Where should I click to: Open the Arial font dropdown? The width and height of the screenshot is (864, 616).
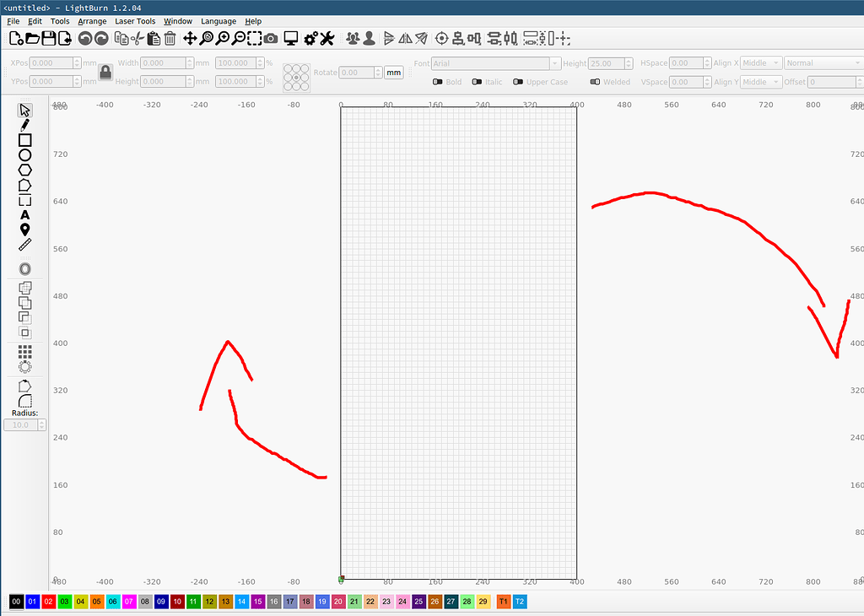494,63
